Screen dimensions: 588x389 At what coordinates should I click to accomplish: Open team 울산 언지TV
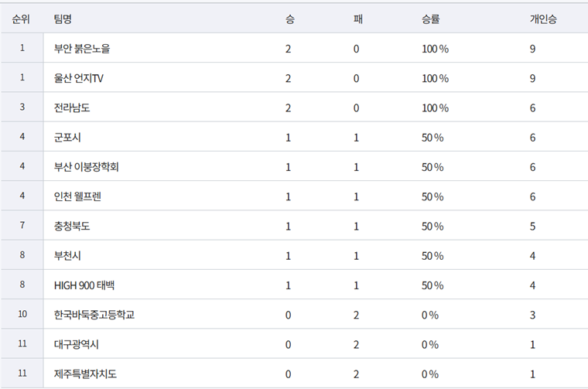79,78
